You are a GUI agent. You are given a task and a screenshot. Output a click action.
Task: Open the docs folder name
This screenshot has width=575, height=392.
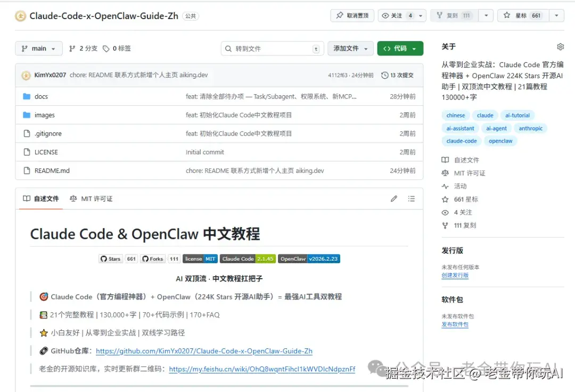point(41,97)
